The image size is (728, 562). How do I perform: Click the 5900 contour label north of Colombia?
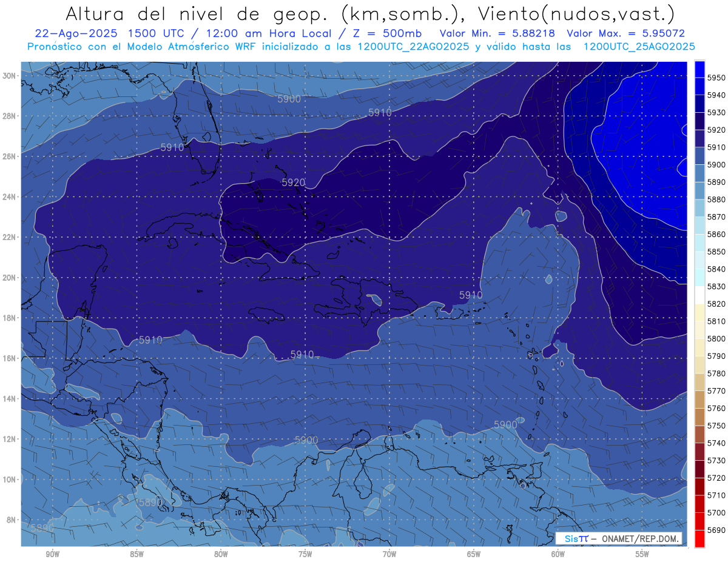tap(306, 440)
